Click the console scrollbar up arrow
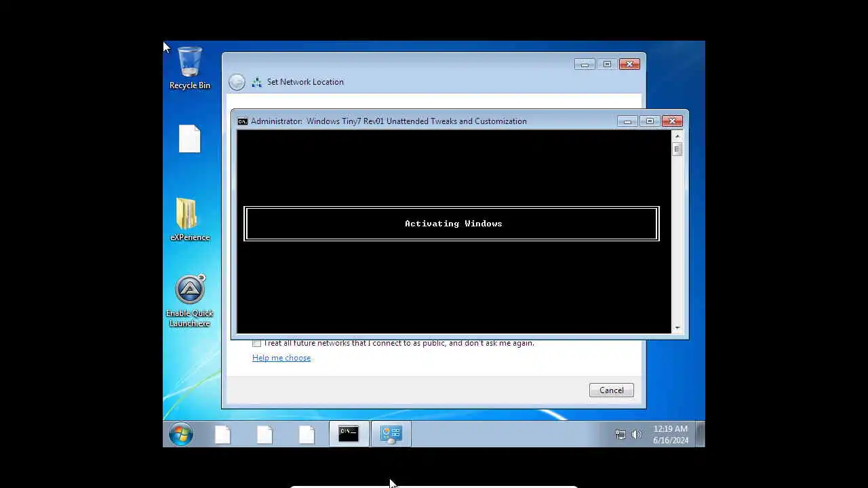Screen dimensions: 868x488 pyautogui.click(x=677, y=136)
